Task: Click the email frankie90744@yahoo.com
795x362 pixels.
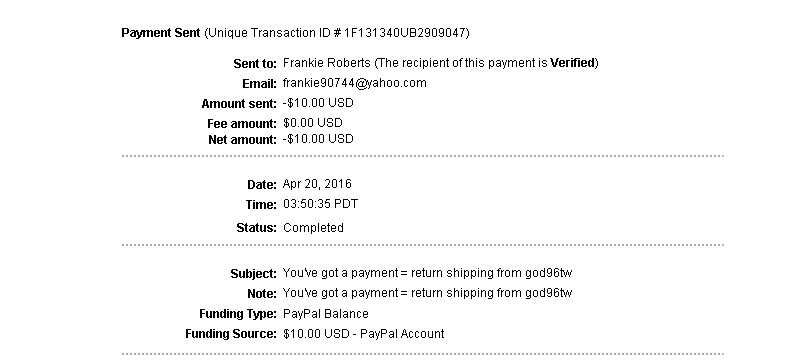Action: (x=354, y=83)
